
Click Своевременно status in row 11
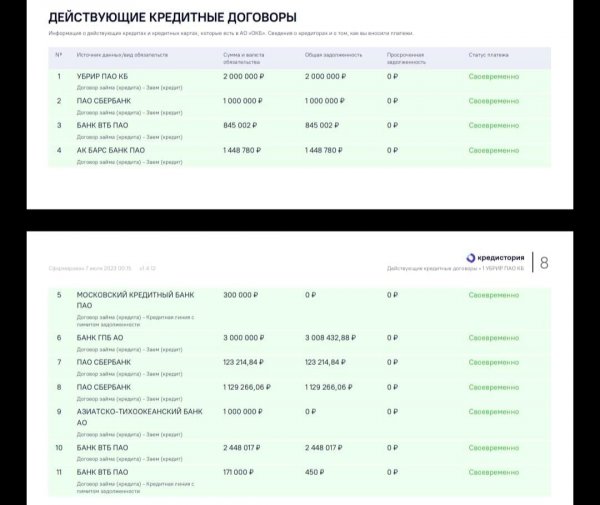(x=494, y=472)
